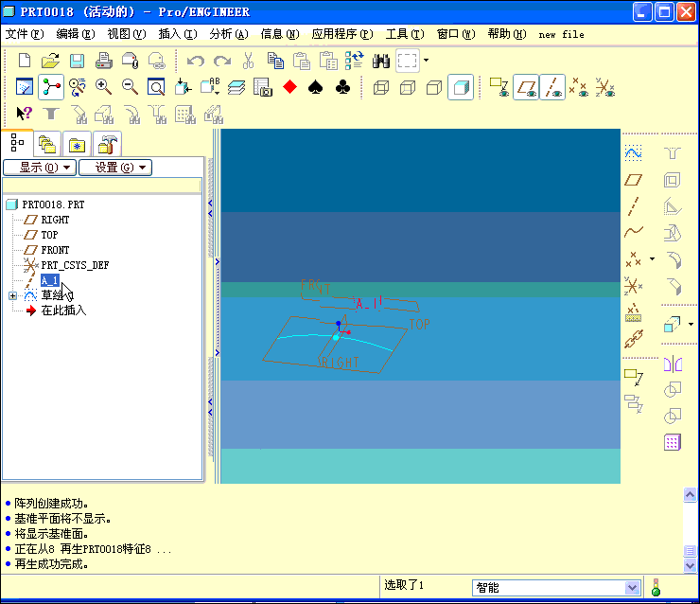
Task: Select the RIGHT datum plane in tree
Action: coord(55,220)
